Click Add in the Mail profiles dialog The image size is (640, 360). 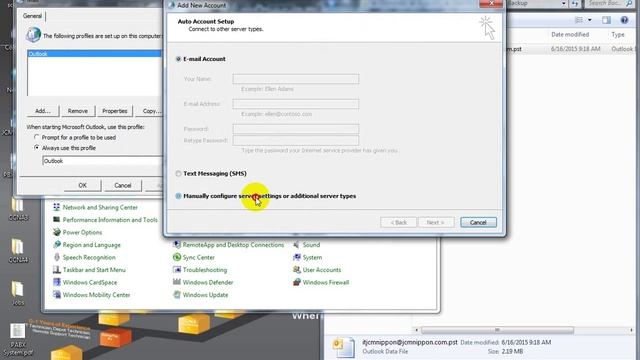[x=43, y=111]
